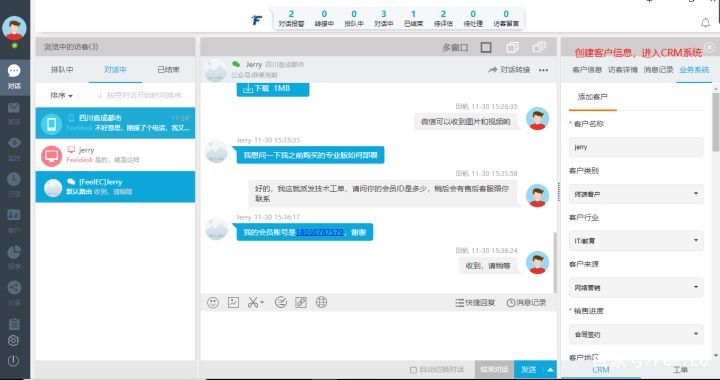Click the power icon in sidebar

13,361
